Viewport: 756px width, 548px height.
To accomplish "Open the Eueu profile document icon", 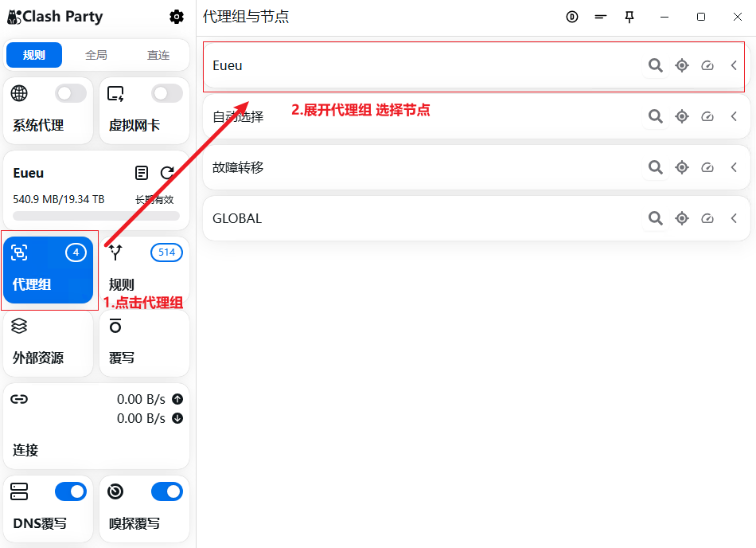I will click(142, 173).
